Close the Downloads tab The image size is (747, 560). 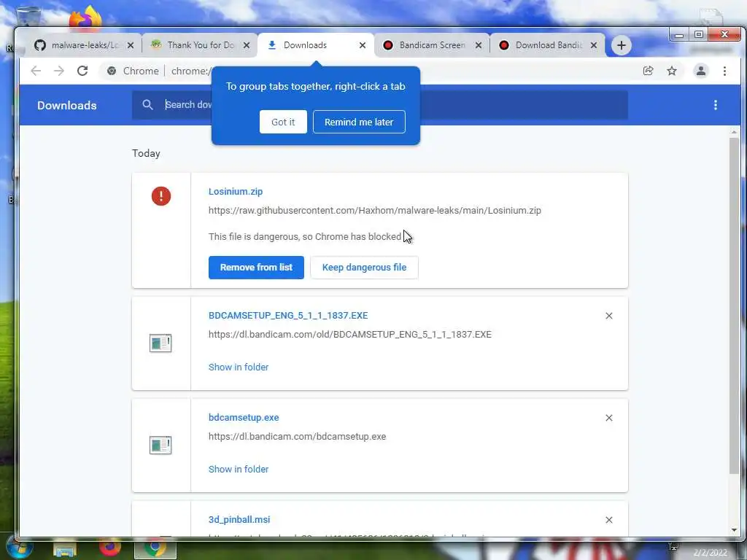click(x=363, y=45)
